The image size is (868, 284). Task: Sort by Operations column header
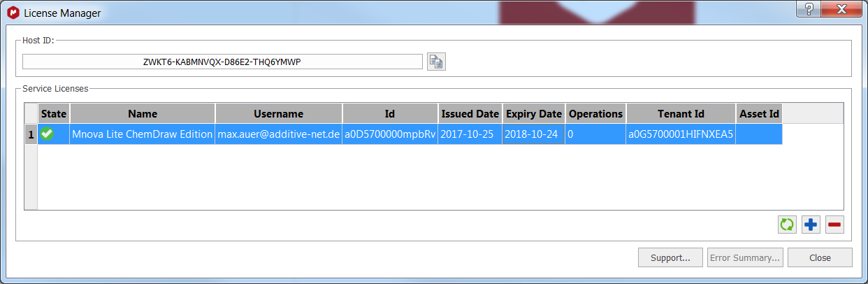click(595, 113)
